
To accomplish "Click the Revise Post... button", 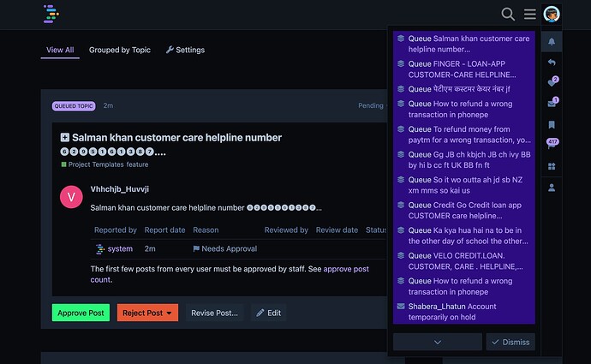I will click(x=214, y=313).
